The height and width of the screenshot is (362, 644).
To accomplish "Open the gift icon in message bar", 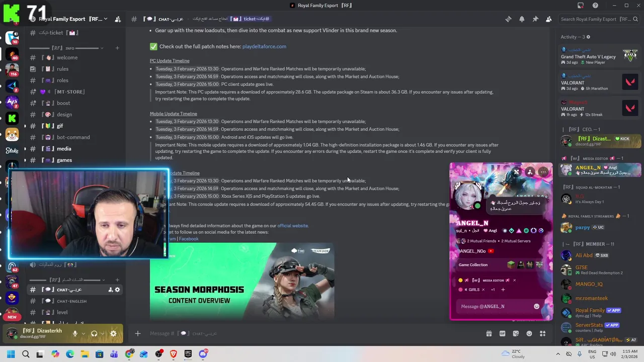I will point(489,333).
